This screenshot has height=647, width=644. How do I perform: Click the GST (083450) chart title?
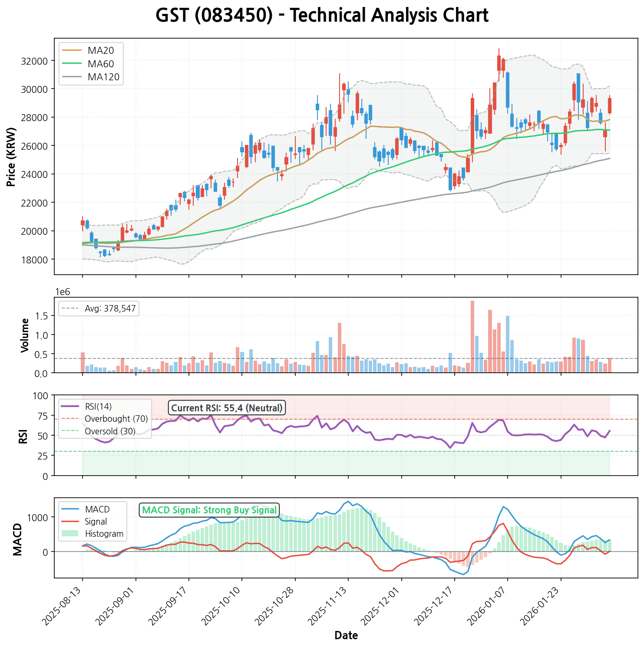point(322,16)
